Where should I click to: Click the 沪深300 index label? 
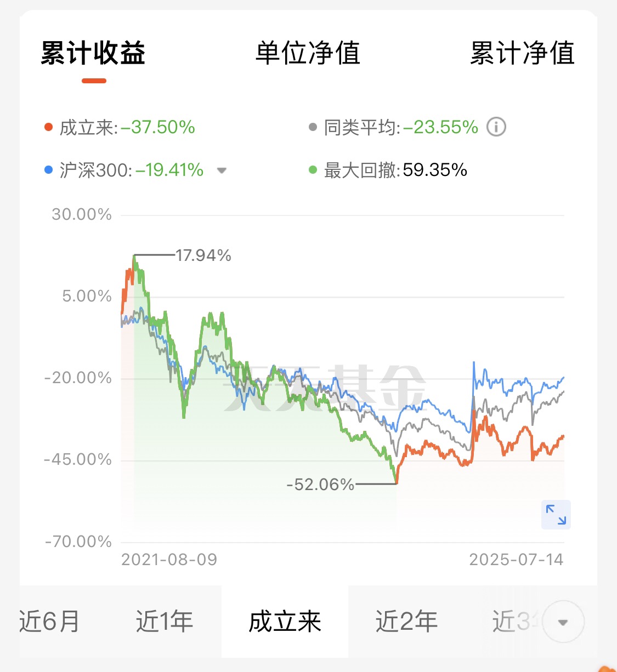95,170
